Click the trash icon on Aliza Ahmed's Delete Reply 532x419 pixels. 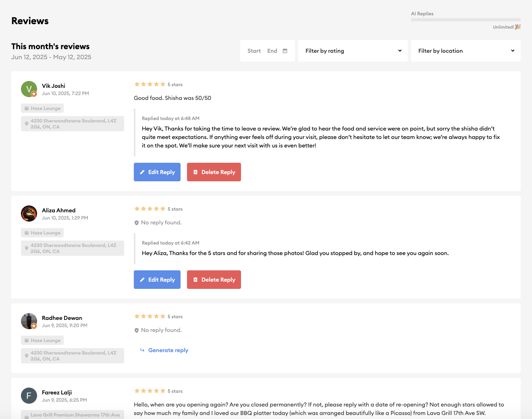195,279
